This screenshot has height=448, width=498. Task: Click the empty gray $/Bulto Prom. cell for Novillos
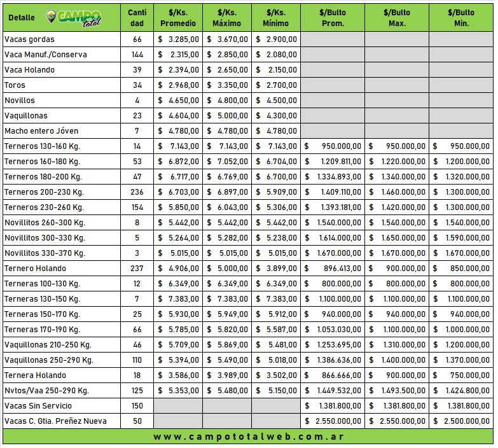coord(333,101)
